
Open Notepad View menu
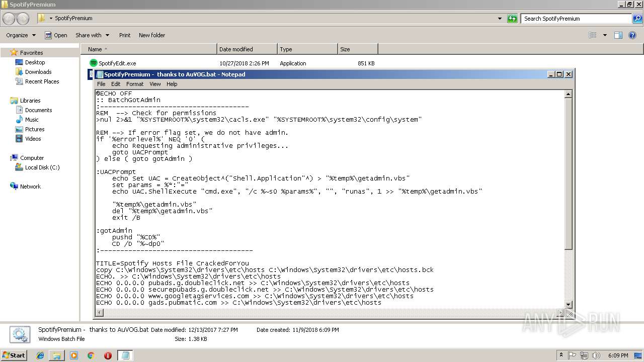tap(155, 84)
